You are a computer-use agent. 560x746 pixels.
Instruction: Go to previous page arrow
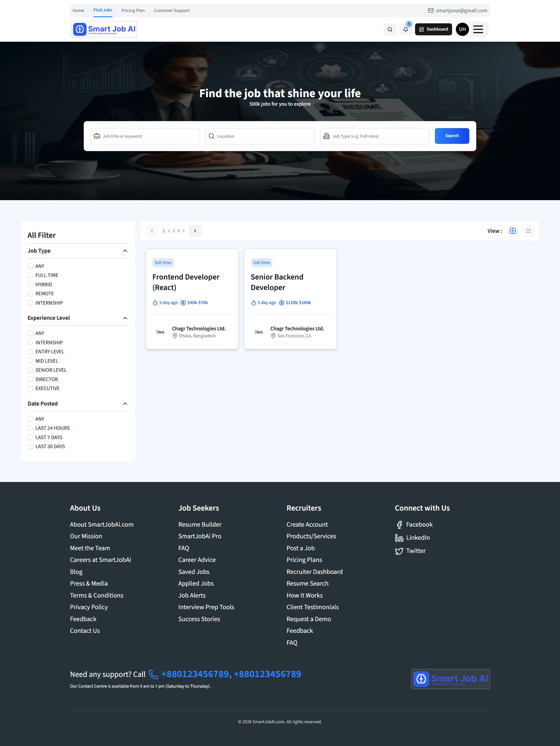(152, 231)
